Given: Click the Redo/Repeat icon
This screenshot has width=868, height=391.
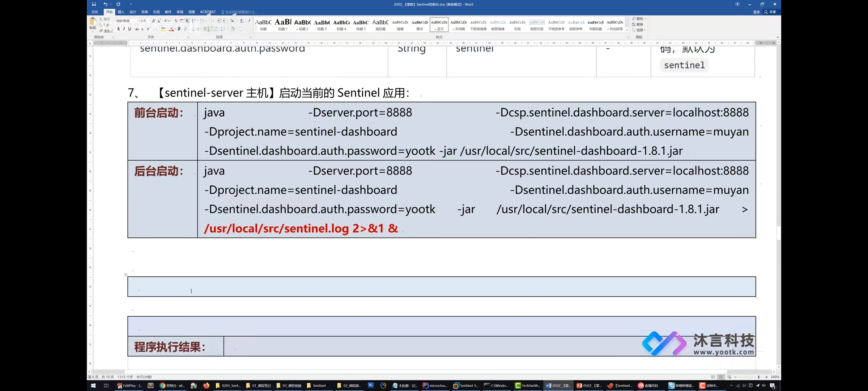Looking at the screenshot, I should pyautogui.click(x=118, y=4).
